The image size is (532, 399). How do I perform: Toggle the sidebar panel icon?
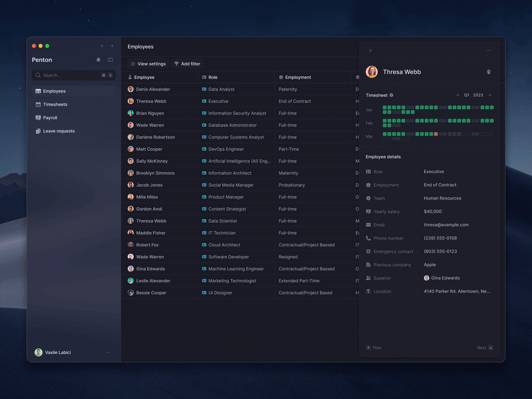110,60
